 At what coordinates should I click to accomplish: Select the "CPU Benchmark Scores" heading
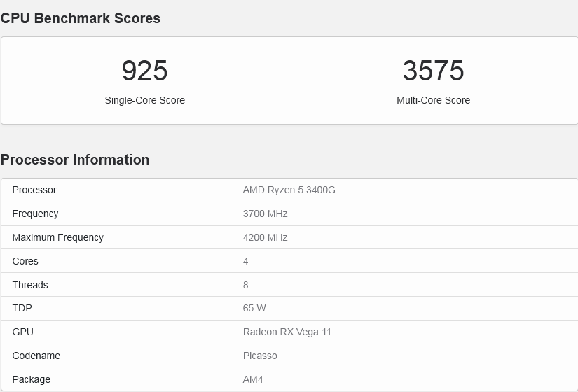(x=81, y=18)
